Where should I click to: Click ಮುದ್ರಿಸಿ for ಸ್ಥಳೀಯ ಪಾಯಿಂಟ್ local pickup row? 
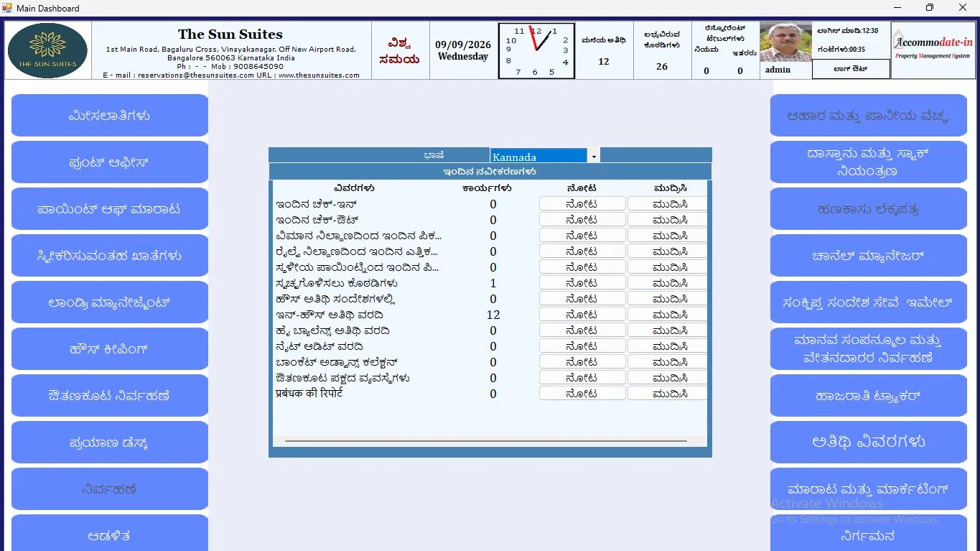tap(668, 267)
